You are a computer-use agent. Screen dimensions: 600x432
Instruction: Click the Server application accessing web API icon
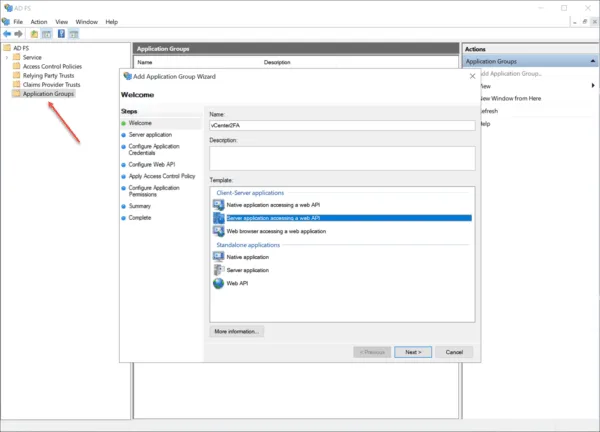[218, 218]
